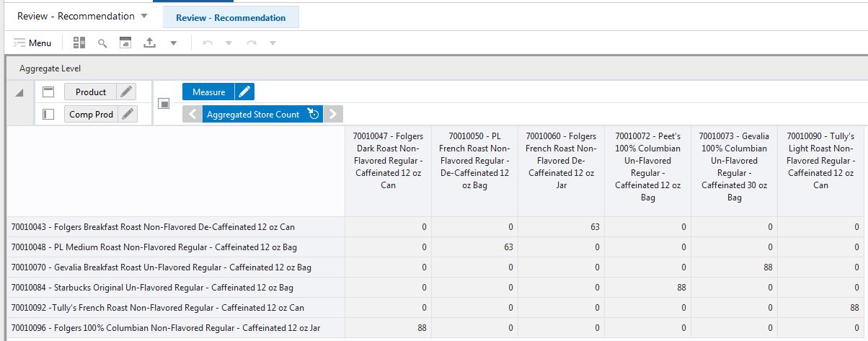The width and height of the screenshot is (868, 341).
Task: Click the undo arrow icon
Action: pyautogui.click(x=208, y=43)
